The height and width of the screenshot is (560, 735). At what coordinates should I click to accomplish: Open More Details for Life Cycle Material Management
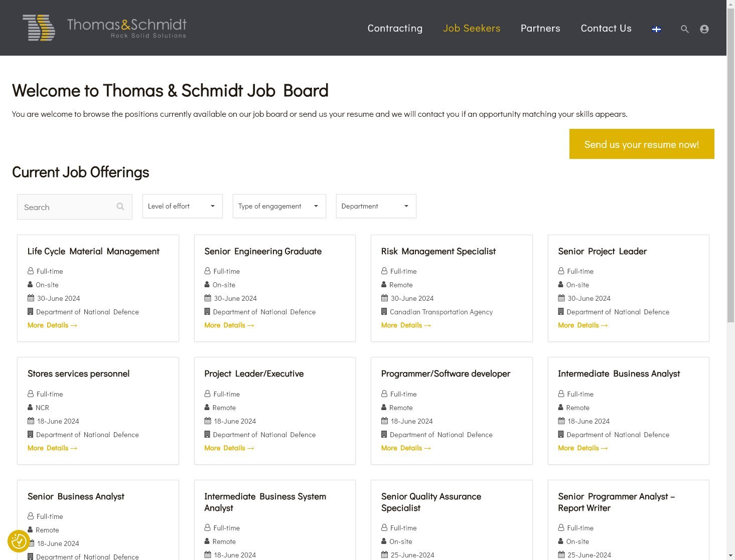[x=52, y=325]
